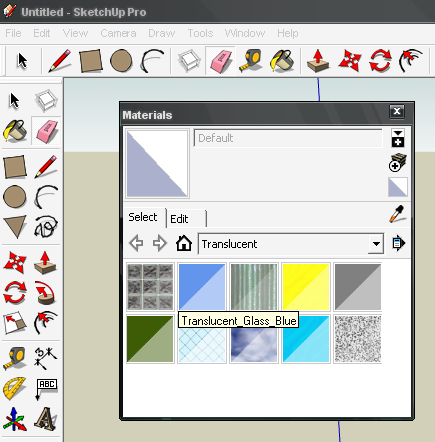The width and height of the screenshot is (435, 442).
Task: Pick Paint Bucket in left tool palette
Action: (x=15, y=130)
